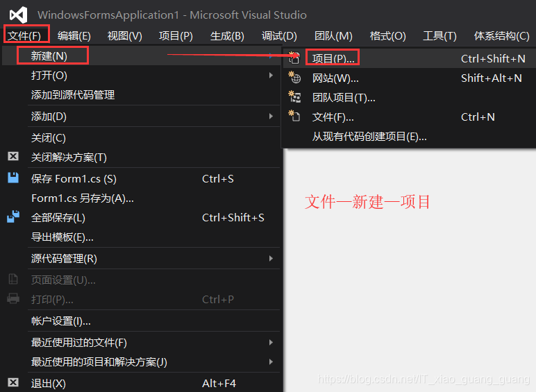This screenshot has height=392, width=536.
Task: Click the Shift+Alt+N shortcut text
Action: [x=492, y=78]
